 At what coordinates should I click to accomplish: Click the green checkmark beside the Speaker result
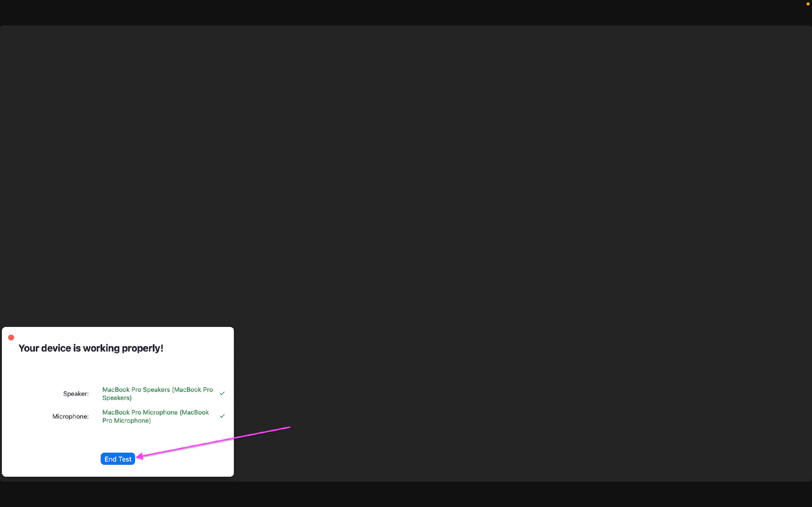pyautogui.click(x=222, y=393)
